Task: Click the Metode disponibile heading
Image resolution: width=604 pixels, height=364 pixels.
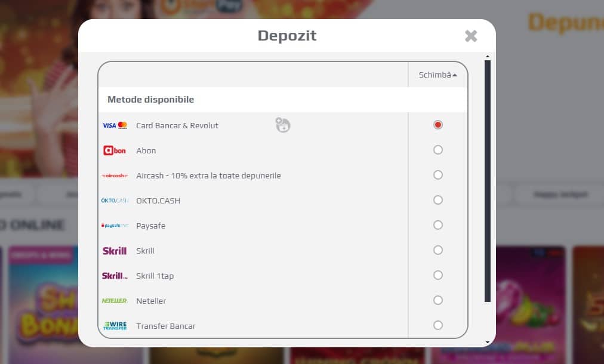Action: point(150,100)
